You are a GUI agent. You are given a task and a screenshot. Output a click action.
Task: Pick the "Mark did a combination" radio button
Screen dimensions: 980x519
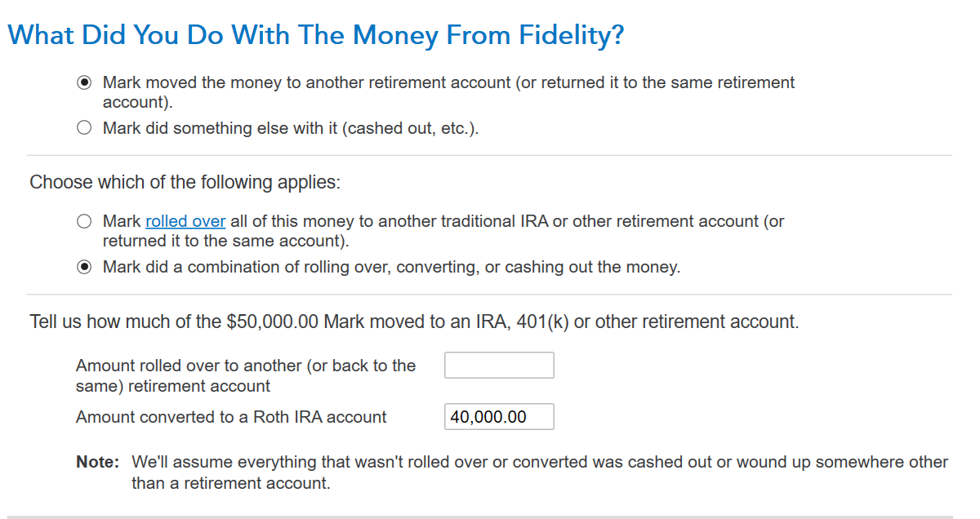83,267
